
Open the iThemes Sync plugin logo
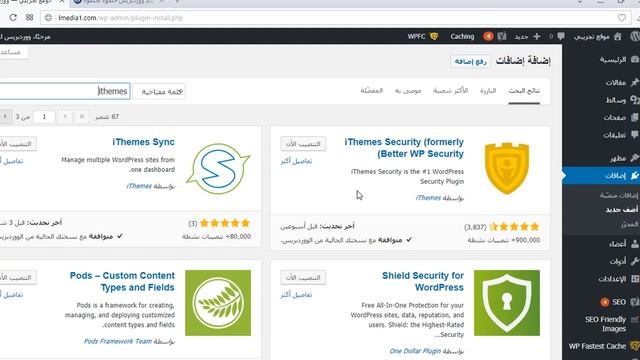pyautogui.click(x=218, y=169)
